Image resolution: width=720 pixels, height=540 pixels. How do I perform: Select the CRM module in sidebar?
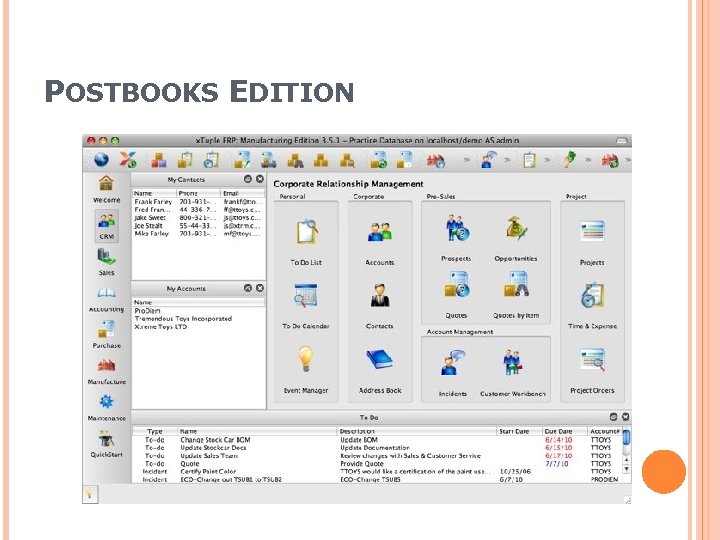(x=107, y=226)
